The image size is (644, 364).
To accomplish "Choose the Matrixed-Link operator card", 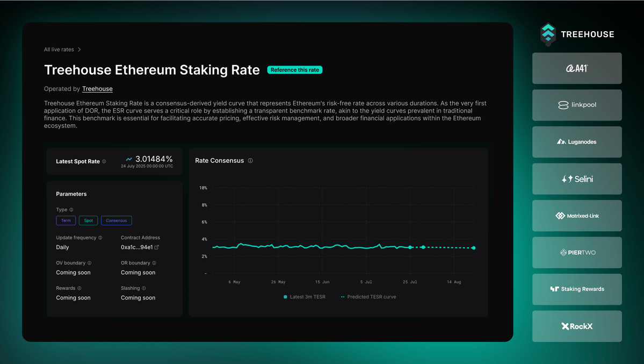I will [x=577, y=216].
